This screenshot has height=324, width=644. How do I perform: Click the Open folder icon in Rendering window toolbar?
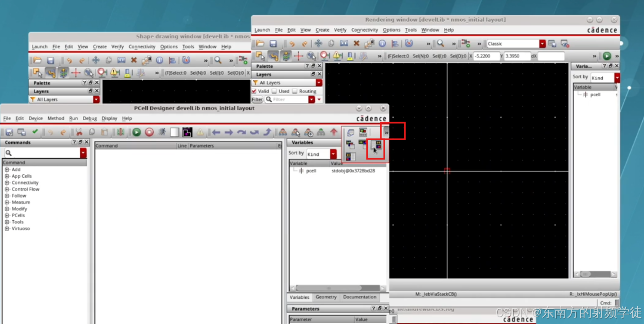[x=260, y=43]
